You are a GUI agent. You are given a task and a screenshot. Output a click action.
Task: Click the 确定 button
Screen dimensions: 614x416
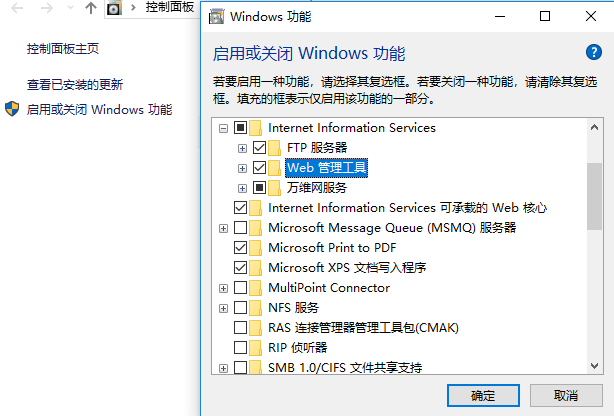coord(483,396)
